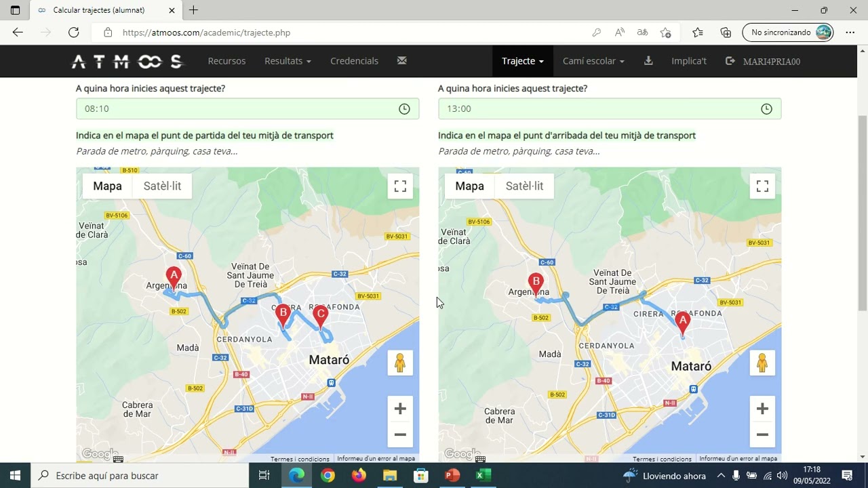Image resolution: width=868 pixels, height=488 pixels.
Task: Switch left map to Satèl·lit view
Action: click(x=162, y=186)
